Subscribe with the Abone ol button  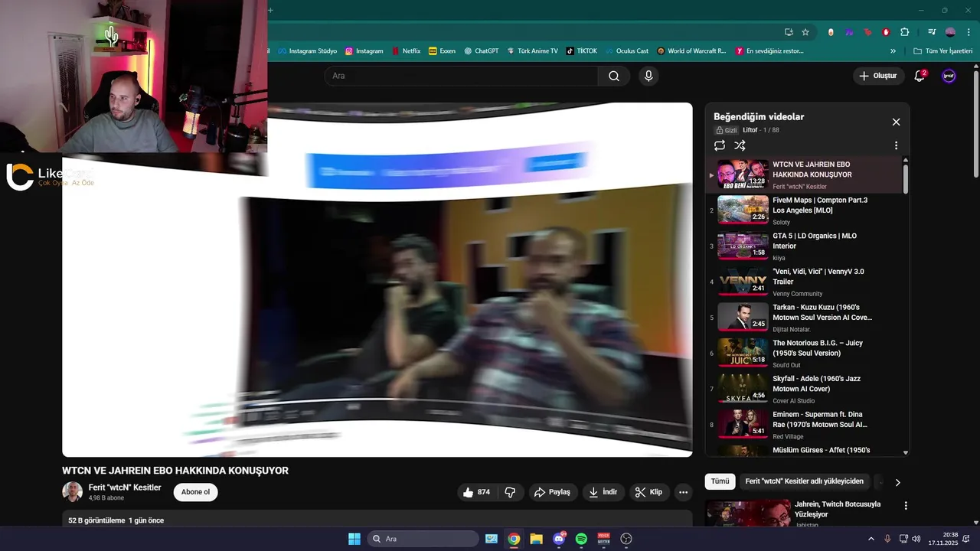click(x=195, y=492)
